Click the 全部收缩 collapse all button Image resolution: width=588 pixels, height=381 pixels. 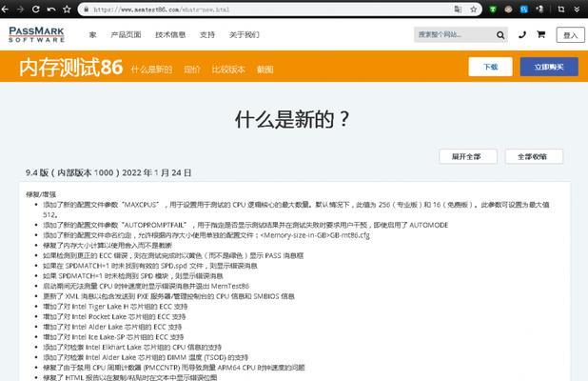point(534,156)
